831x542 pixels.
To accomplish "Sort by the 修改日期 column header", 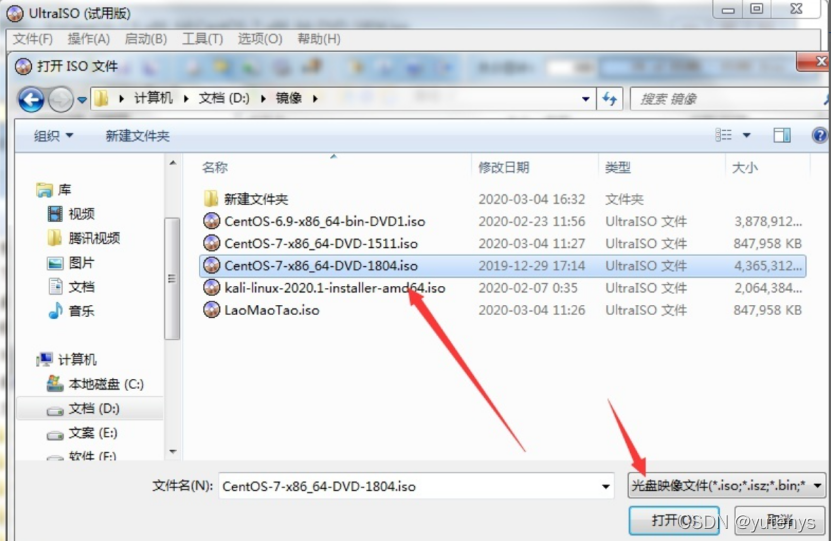I will [x=504, y=167].
